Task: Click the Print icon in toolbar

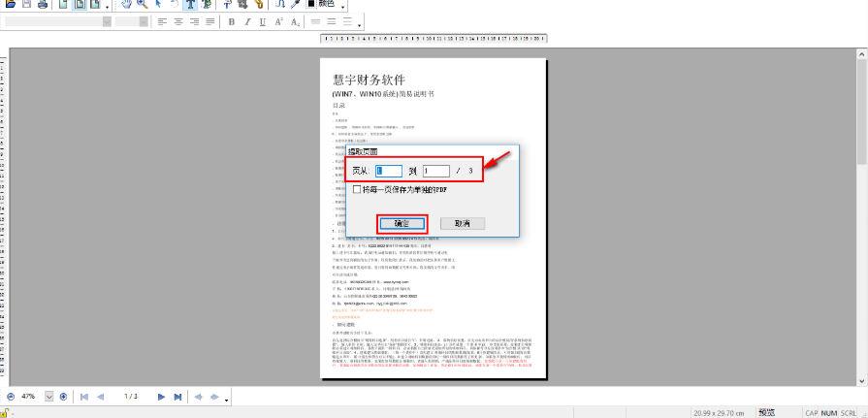Action: pyautogui.click(x=43, y=4)
